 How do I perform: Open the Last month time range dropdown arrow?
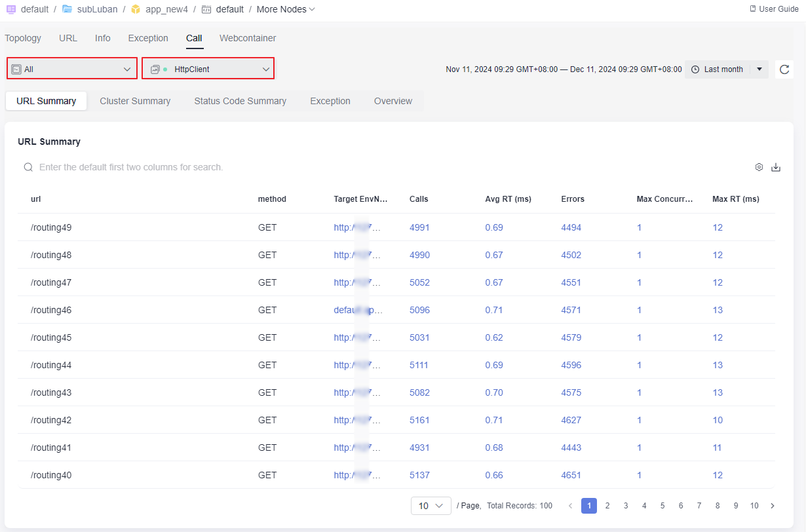coord(759,69)
